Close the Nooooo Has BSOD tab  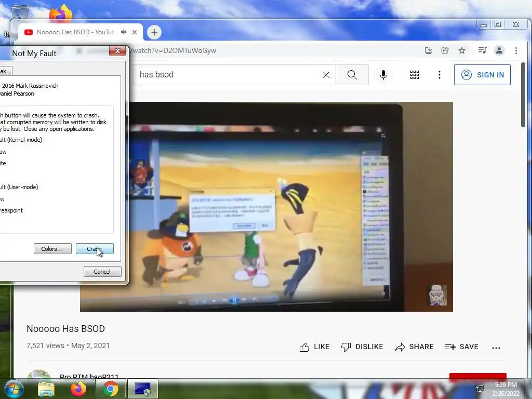click(x=135, y=32)
